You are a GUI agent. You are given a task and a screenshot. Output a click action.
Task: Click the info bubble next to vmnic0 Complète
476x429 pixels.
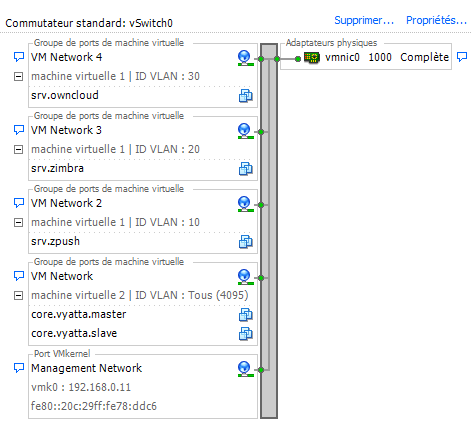(462, 57)
